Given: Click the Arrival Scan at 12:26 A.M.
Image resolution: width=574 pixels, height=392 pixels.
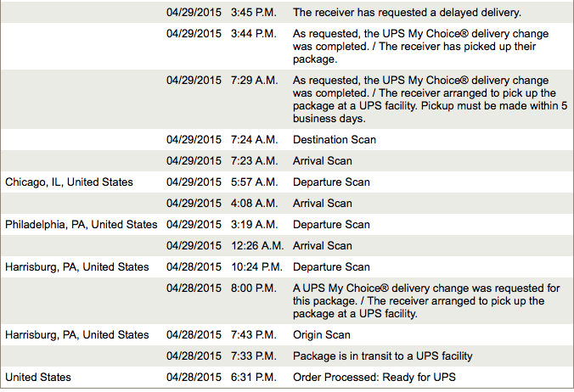Looking at the screenshot, I should pos(322,246).
